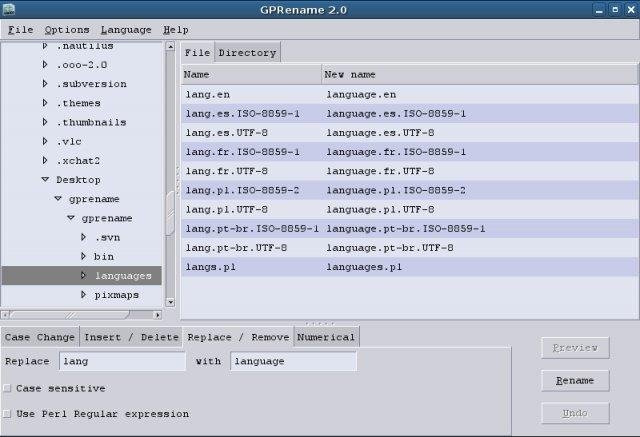This screenshot has height=437, width=640.
Task: Click the languages.pl new name cell
Action: (x=364, y=267)
